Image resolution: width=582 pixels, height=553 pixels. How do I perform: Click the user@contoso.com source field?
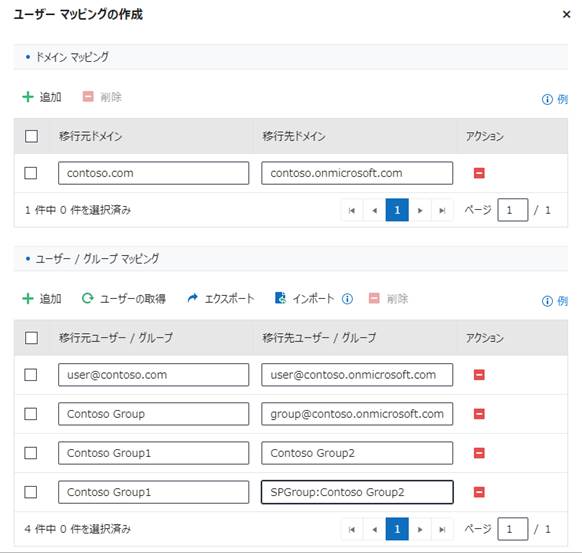(153, 375)
